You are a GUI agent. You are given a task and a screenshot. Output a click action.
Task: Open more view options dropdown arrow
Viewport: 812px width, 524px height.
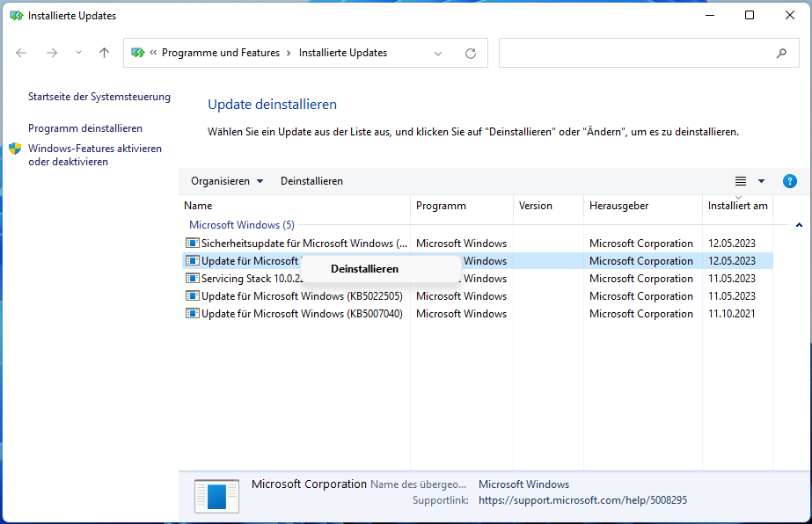tap(761, 181)
